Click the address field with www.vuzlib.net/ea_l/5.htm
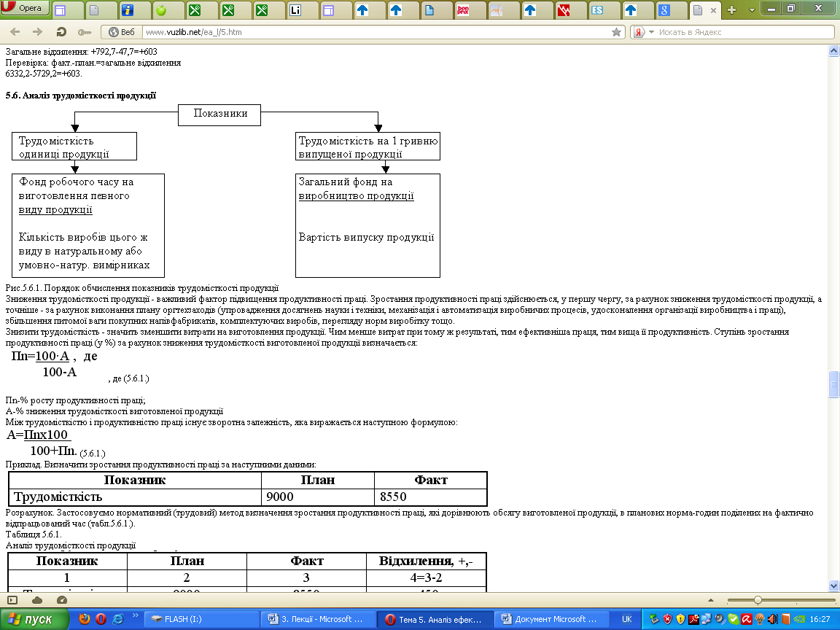This screenshot has width=840, height=630. click(x=375, y=32)
